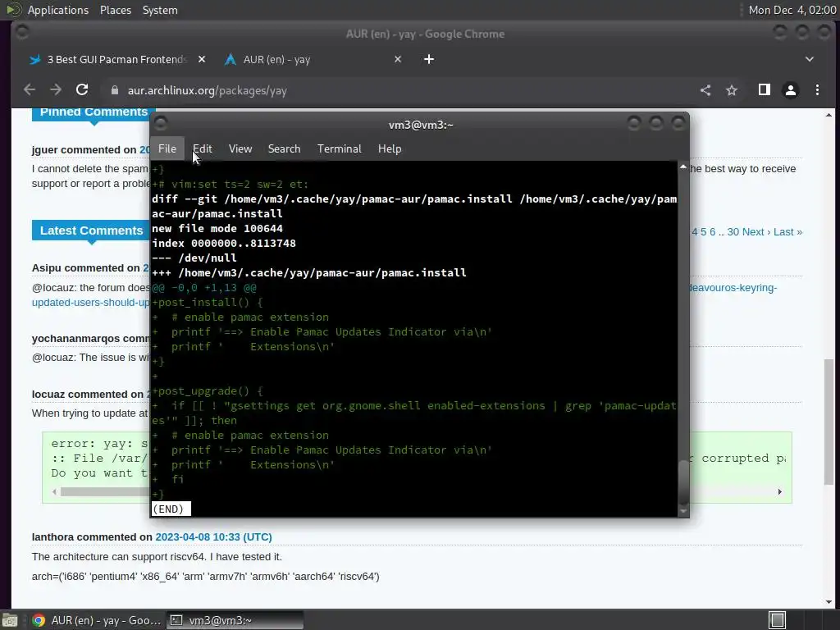840x630 pixels.
Task: Click code block horizontal scroll left arrow
Action: (x=54, y=492)
